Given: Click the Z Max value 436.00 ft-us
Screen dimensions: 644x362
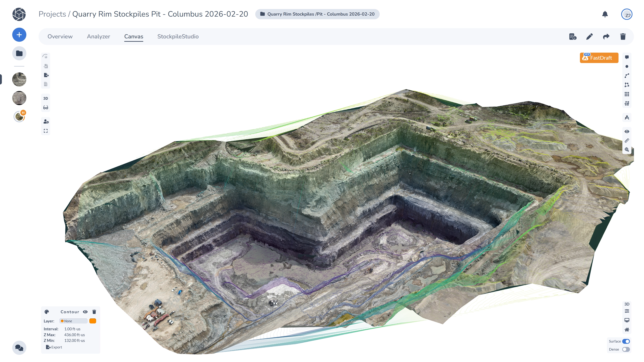Looking at the screenshot, I should 74,335.
